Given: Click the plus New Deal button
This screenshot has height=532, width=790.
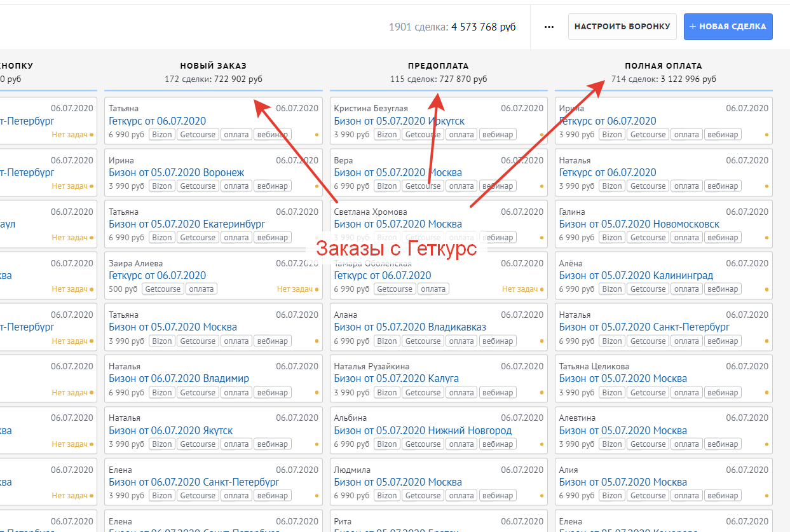Looking at the screenshot, I should pos(728,27).
